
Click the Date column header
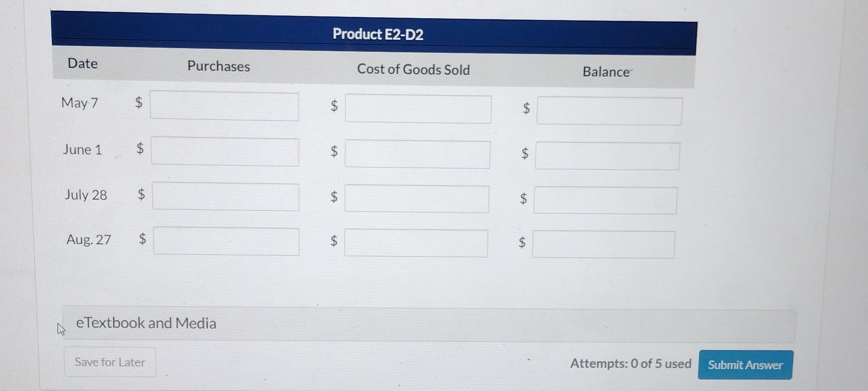pyautogui.click(x=82, y=64)
